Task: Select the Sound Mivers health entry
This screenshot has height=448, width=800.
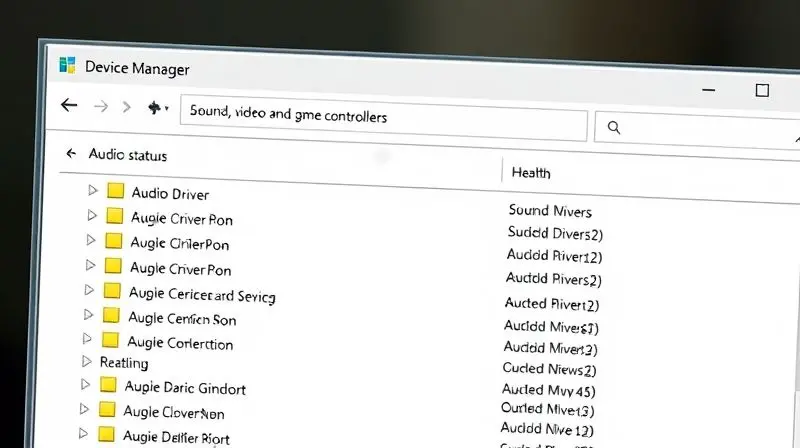Action: [x=549, y=210]
